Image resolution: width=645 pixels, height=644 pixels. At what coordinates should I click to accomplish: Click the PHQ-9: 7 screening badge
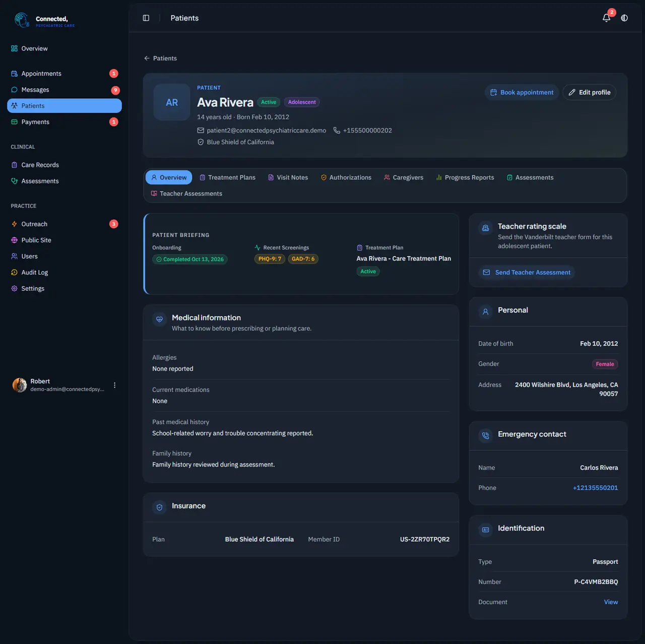[270, 259]
